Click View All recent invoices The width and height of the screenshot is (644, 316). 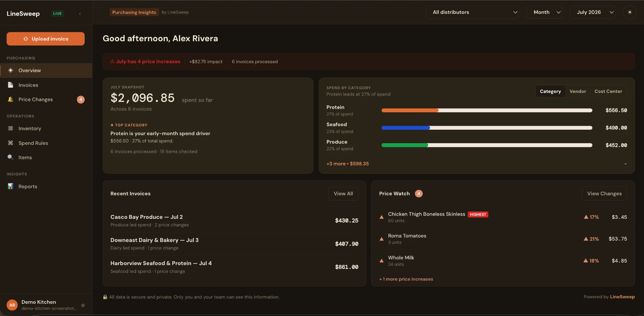click(x=343, y=193)
